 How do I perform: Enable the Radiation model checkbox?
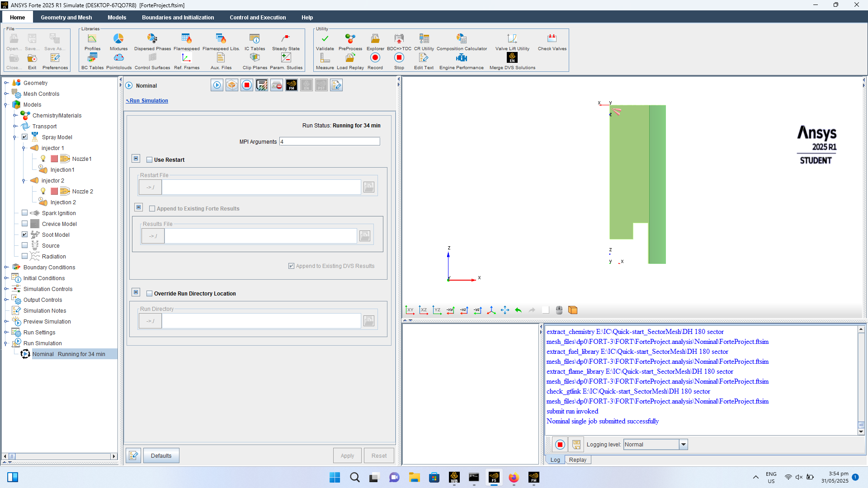click(25, 256)
